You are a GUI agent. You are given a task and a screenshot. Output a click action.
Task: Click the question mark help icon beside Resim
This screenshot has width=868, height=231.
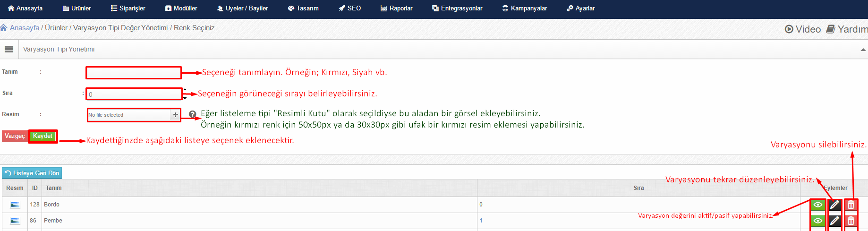point(192,114)
